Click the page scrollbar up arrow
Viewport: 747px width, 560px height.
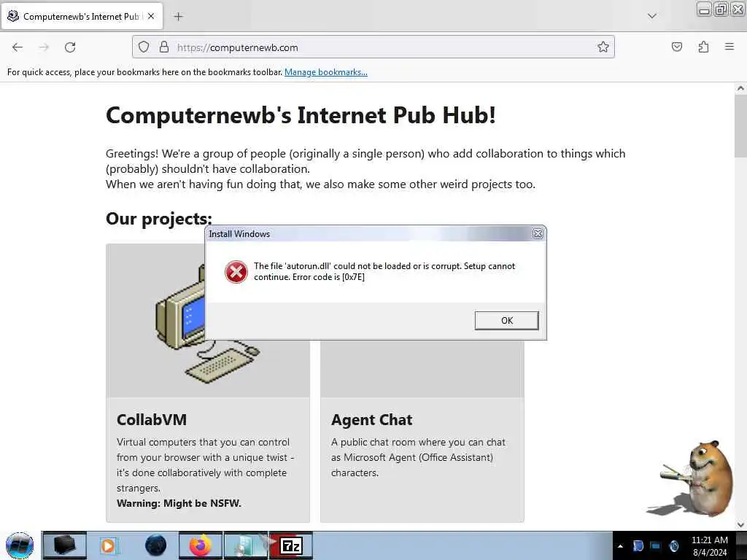[740, 88]
